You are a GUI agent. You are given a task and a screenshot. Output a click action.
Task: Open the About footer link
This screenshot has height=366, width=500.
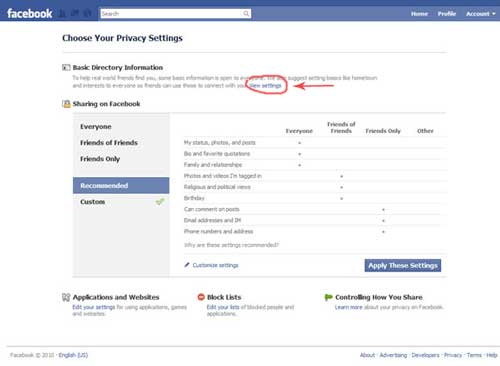tap(367, 355)
